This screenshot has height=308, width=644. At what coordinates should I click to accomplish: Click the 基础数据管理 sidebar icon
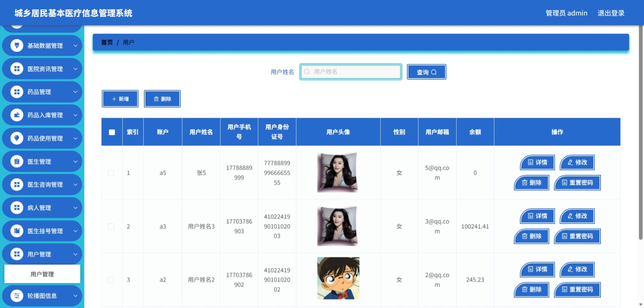[x=17, y=46]
